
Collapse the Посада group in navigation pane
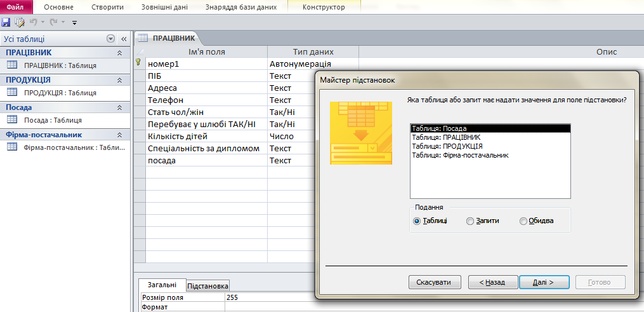[119, 107]
